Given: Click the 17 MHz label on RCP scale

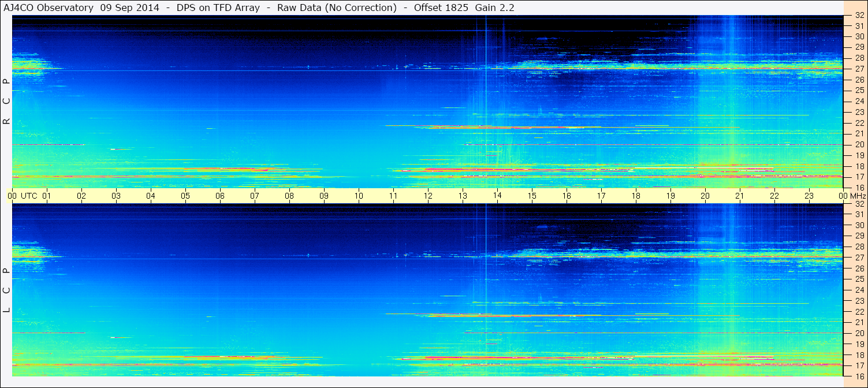Looking at the screenshot, I should (x=859, y=177).
